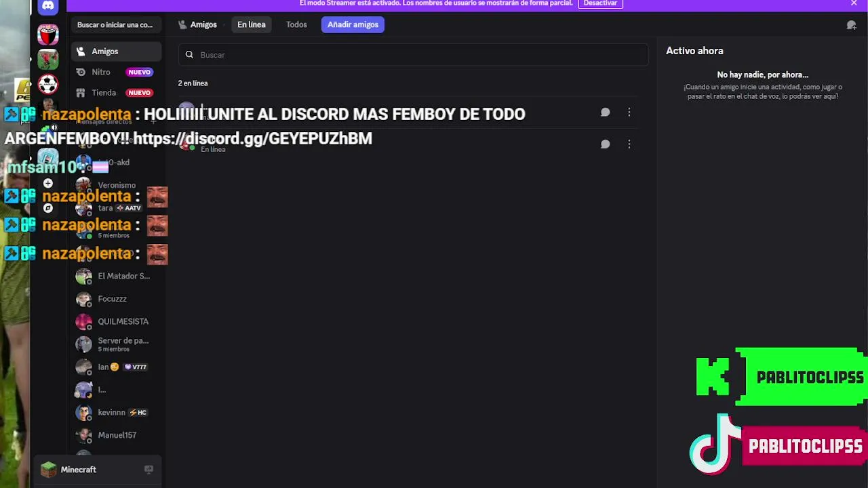Open more options for the first online friend

point(629,113)
